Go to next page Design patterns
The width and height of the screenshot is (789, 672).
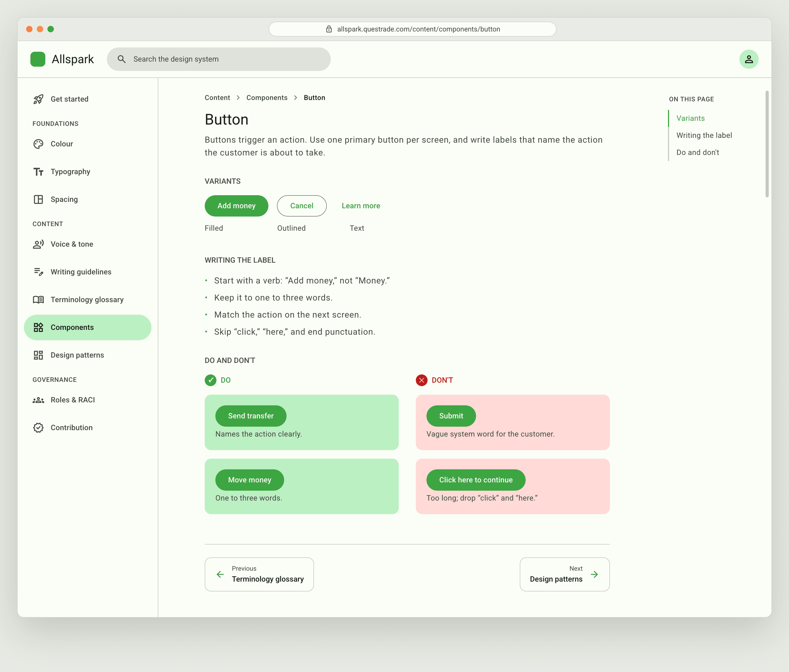(564, 574)
